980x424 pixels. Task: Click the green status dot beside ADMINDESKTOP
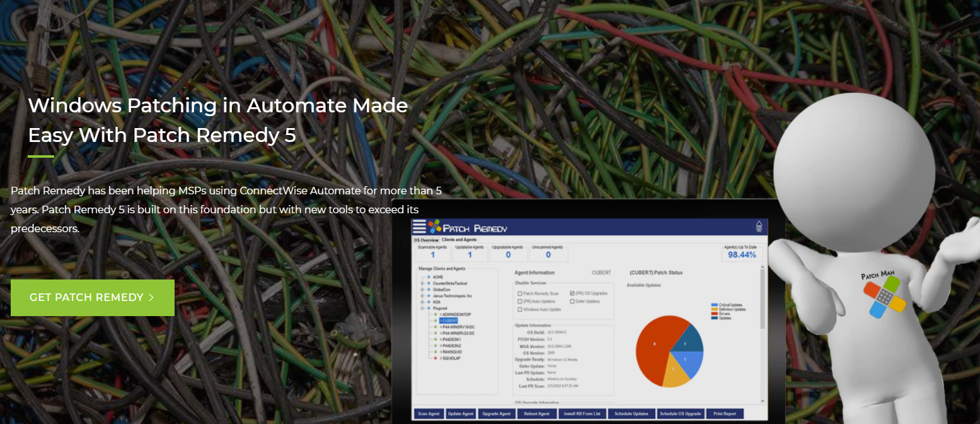[x=435, y=314]
